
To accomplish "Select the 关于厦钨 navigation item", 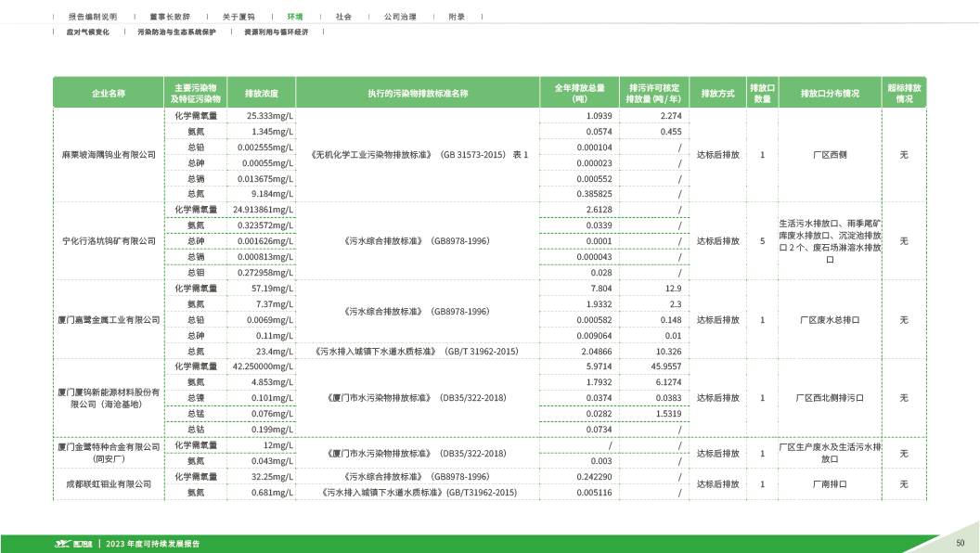I will [x=239, y=17].
